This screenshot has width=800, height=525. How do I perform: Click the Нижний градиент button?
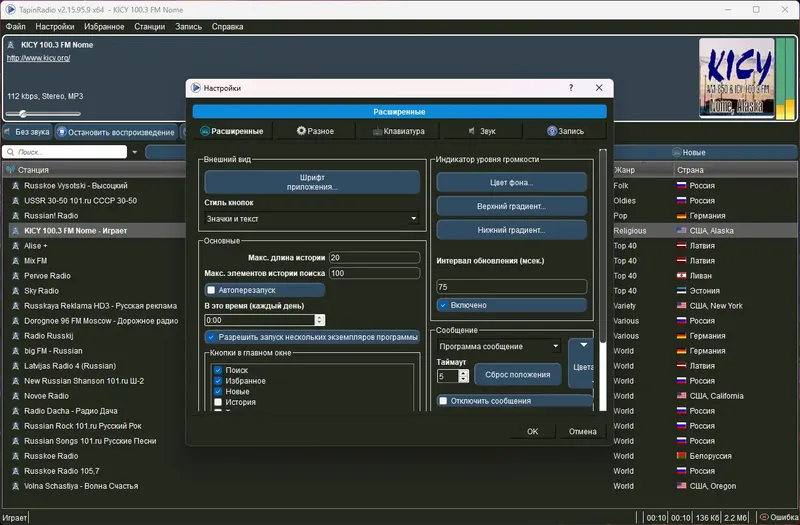[511, 230]
